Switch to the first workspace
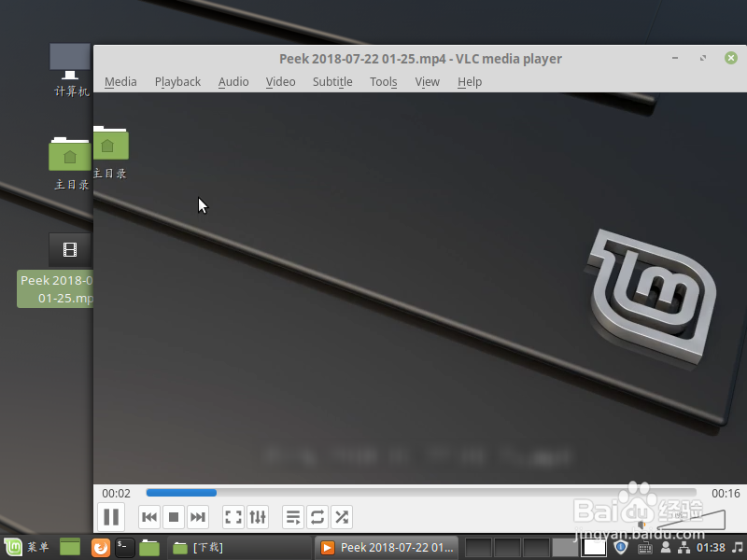The height and width of the screenshot is (560, 747). tap(478, 548)
